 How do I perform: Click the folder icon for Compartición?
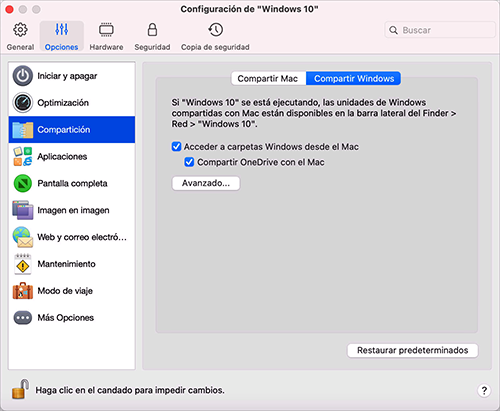pyautogui.click(x=23, y=130)
